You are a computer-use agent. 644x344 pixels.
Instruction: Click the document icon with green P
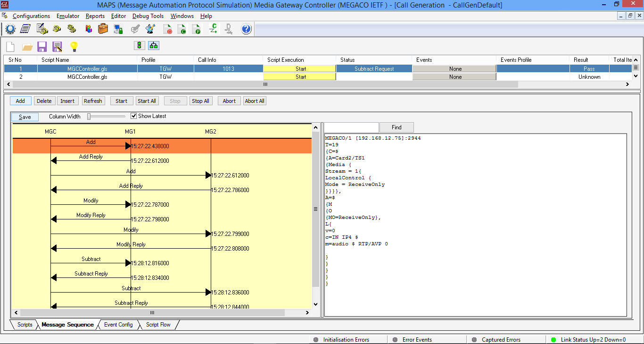197,29
